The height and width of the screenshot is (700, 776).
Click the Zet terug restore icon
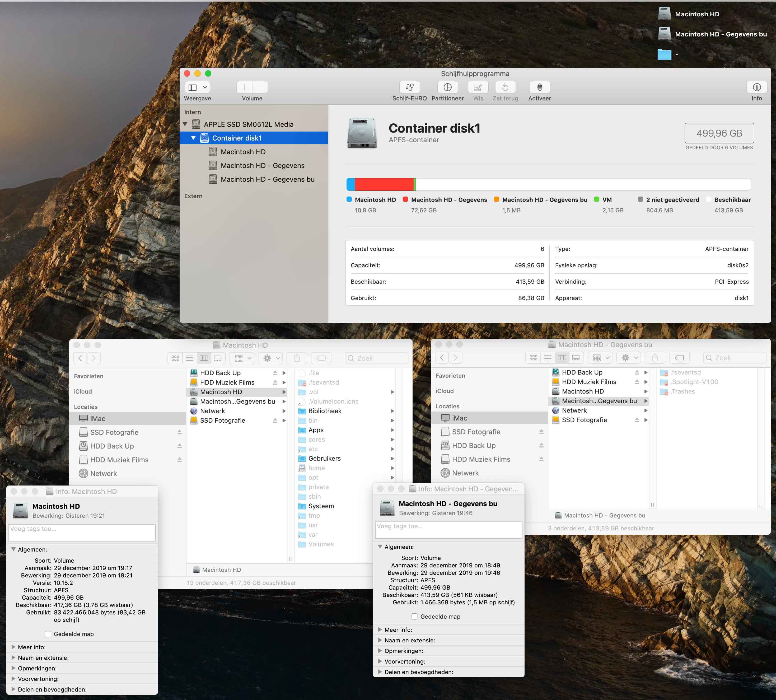pos(505,87)
